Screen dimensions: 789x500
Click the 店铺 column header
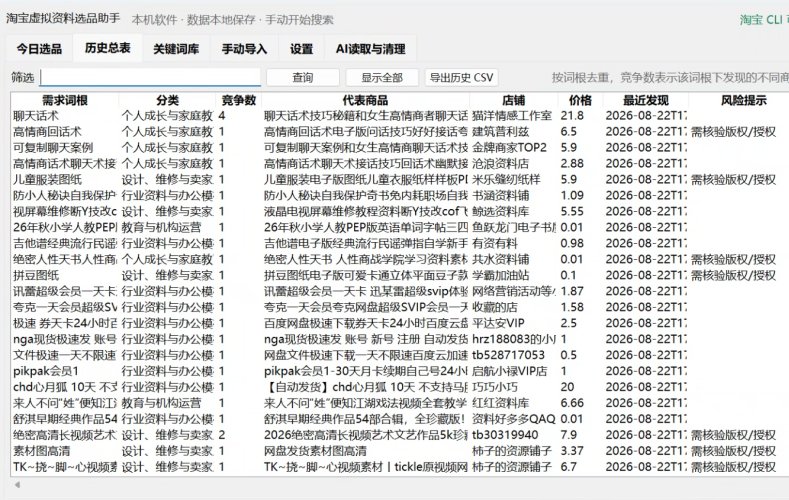514,100
